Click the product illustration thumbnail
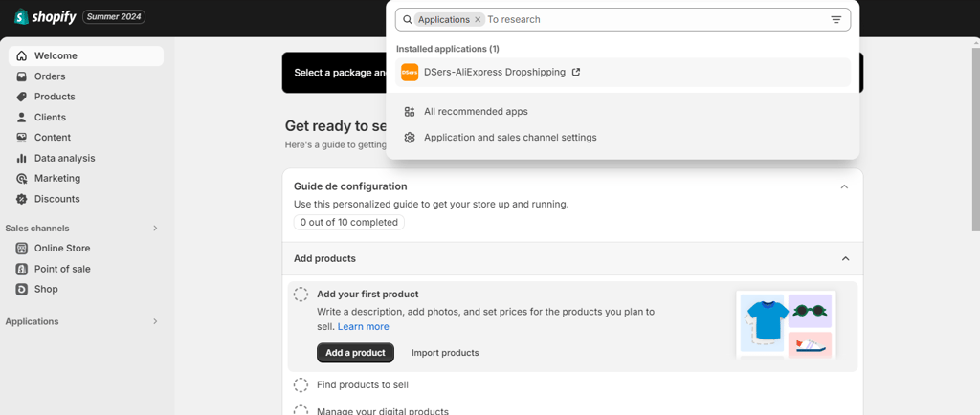The width and height of the screenshot is (980, 415). click(786, 324)
